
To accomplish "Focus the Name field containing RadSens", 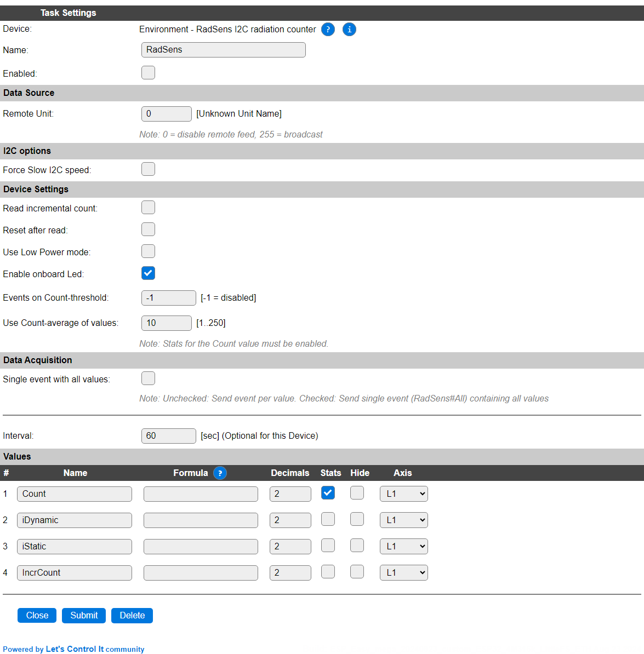I will click(x=224, y=50).
